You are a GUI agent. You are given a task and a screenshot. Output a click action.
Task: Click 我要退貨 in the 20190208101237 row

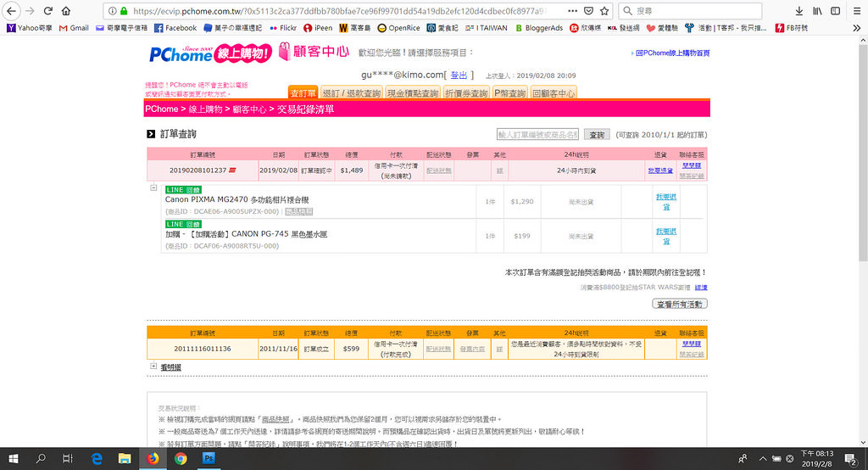click(660, 171)
